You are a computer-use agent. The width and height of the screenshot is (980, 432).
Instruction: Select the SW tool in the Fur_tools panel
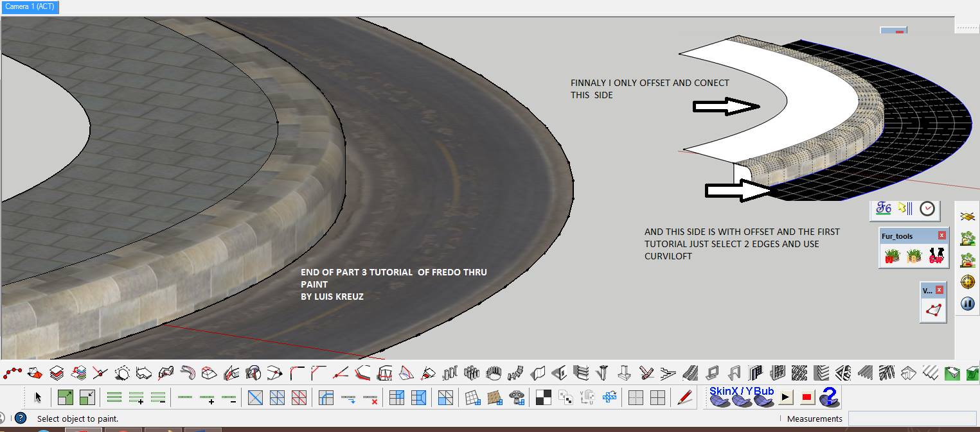coord(936,255)
